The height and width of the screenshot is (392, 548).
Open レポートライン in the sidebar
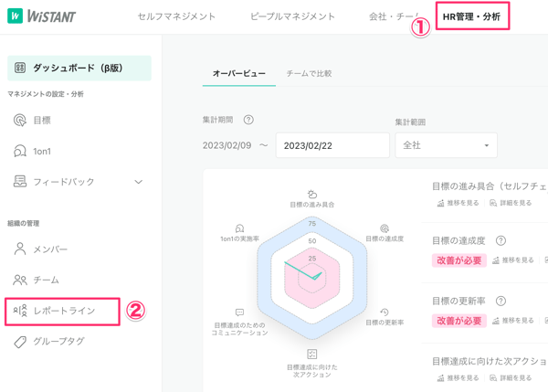[x=63, y=311]
